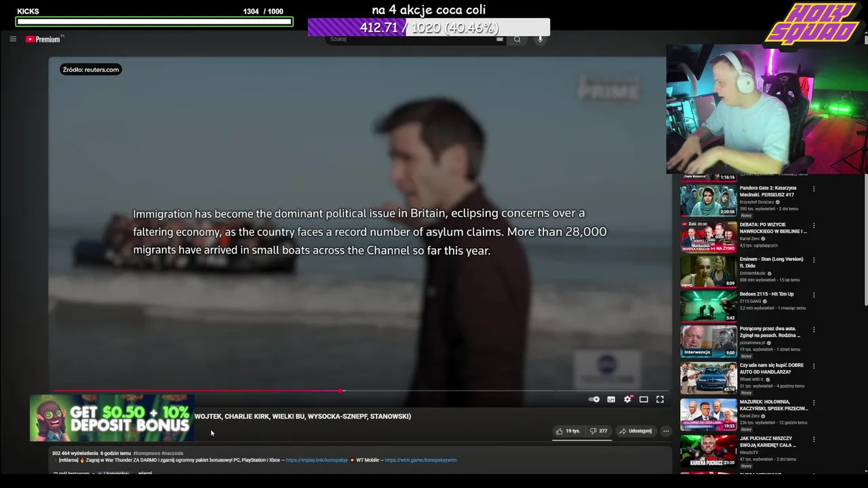Image resolution: width=868 pixels, height=488 pixels.
Task: Click the streamer webcam overlay
Action: (x=767, y=110)
